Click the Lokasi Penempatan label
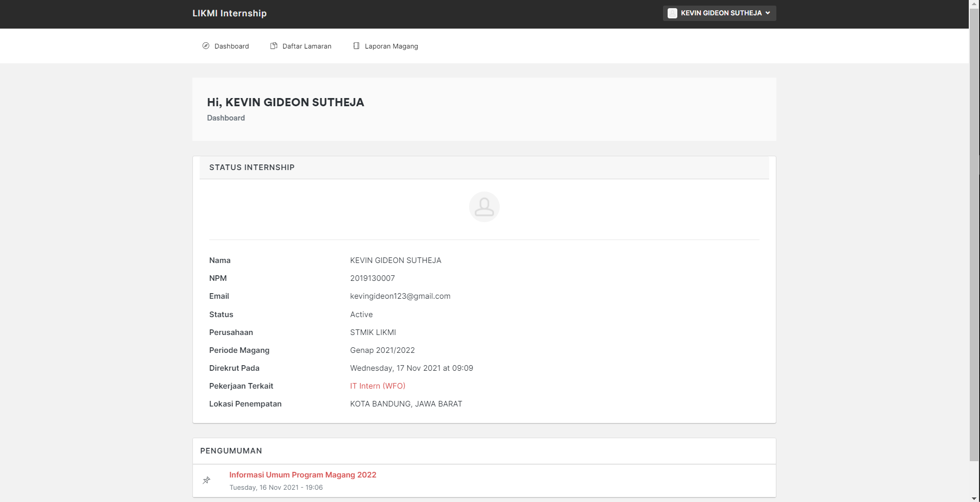The width and height of the screenshot is (980, 502). 246,404
